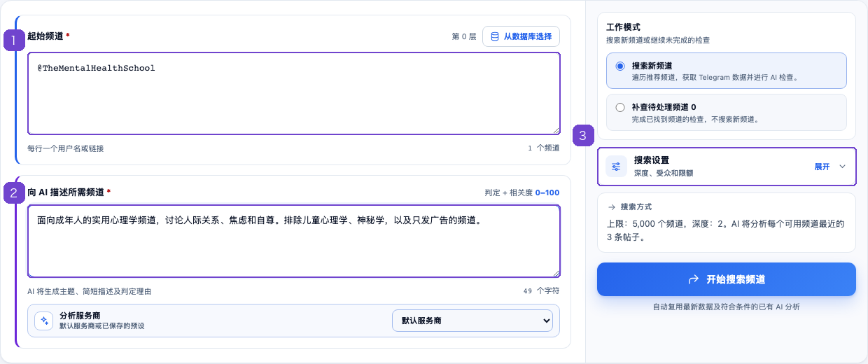Select the 补查待处理频道 radio option
The width and height of the screenshot is (868, 364).
tap(619, 108)
